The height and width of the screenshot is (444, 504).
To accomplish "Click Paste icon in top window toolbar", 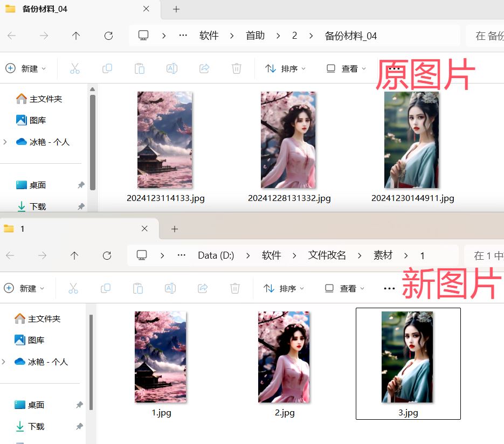I will click(x=140, y=68).
